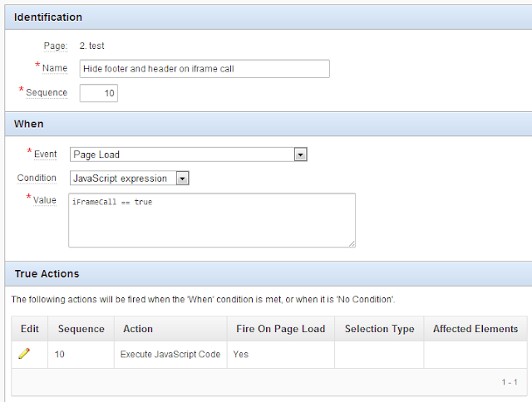Image resolution: width=532 pixels, height=402 pixels.
Task: Click the Condition label help link
Action: (x=37, y=178)
